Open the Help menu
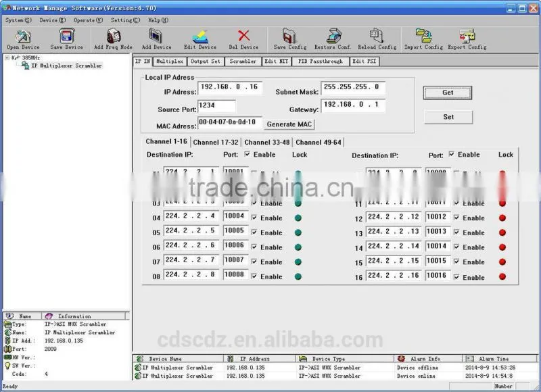The image size is (541, 392). pos(158,20)
